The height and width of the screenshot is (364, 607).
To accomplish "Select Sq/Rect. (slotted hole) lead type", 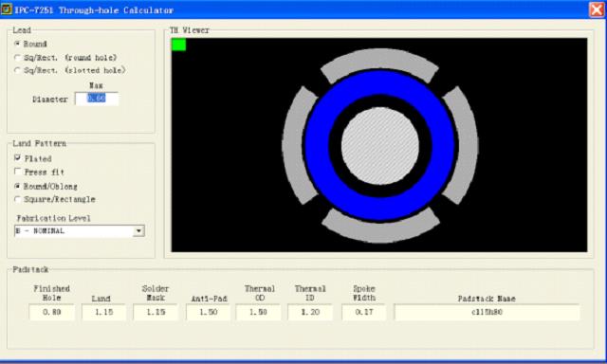I will click(17, 70).
